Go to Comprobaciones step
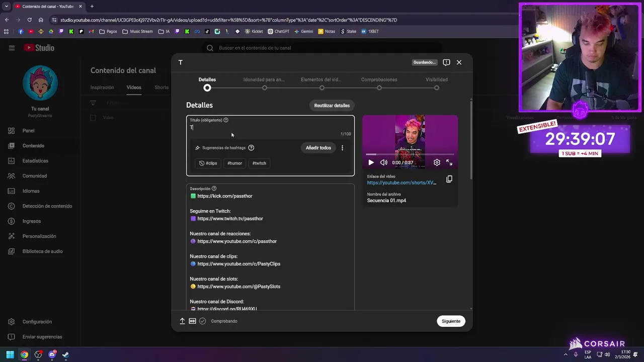Viewport: 644px width, 362px height. point(379,83)
